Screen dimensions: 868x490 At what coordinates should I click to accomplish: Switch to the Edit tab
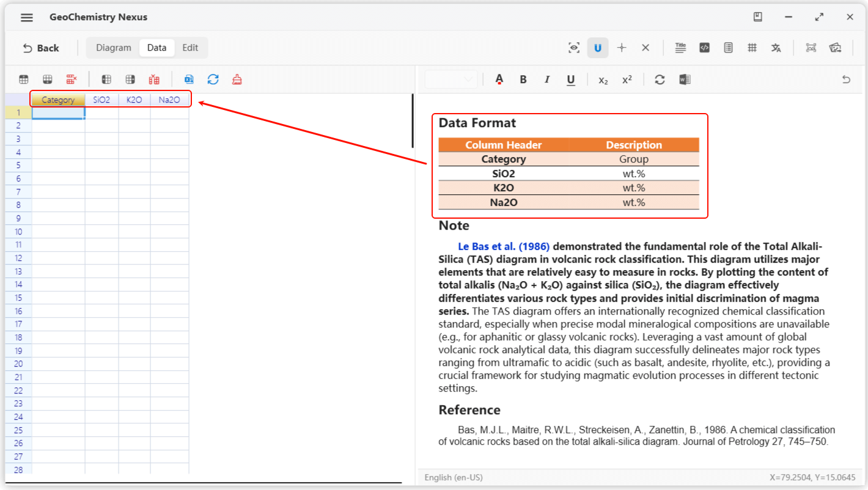pos(190,48)
